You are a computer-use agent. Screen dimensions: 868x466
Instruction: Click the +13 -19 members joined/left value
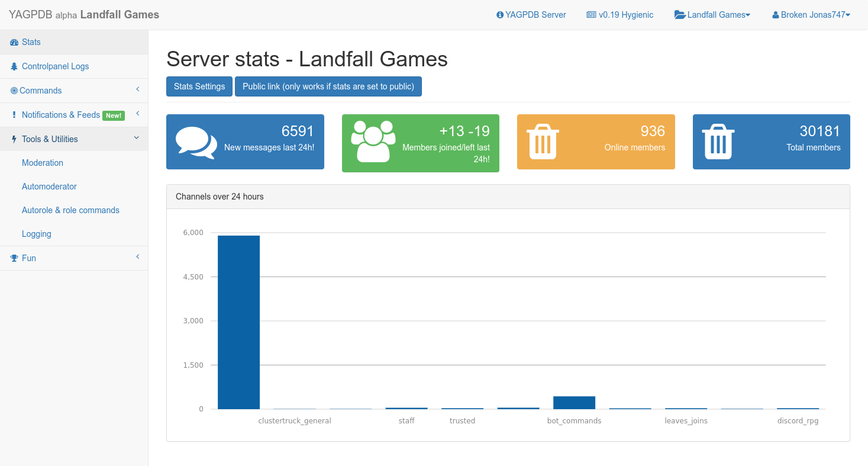464,131
